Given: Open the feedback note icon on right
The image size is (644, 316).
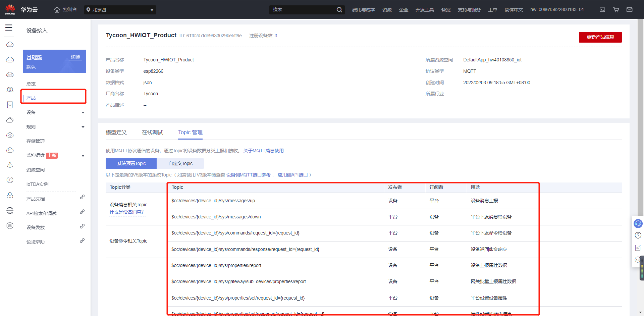Looking at the screenshot, I should [x=638, y=248].
